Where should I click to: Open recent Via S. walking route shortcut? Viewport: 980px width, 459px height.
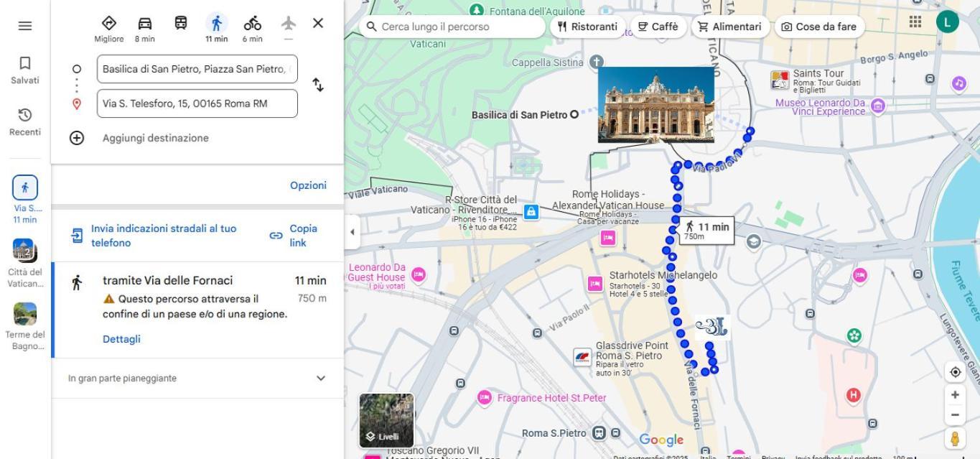pos(25,199)
